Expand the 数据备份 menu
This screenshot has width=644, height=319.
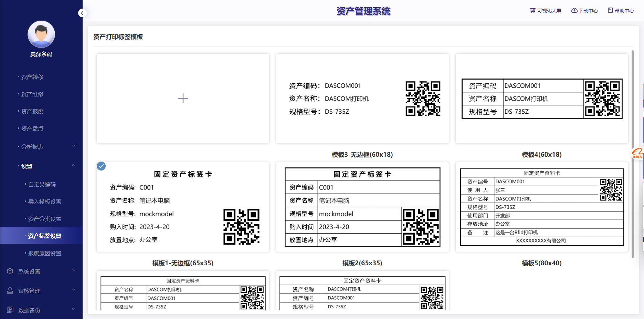(73, 309)
